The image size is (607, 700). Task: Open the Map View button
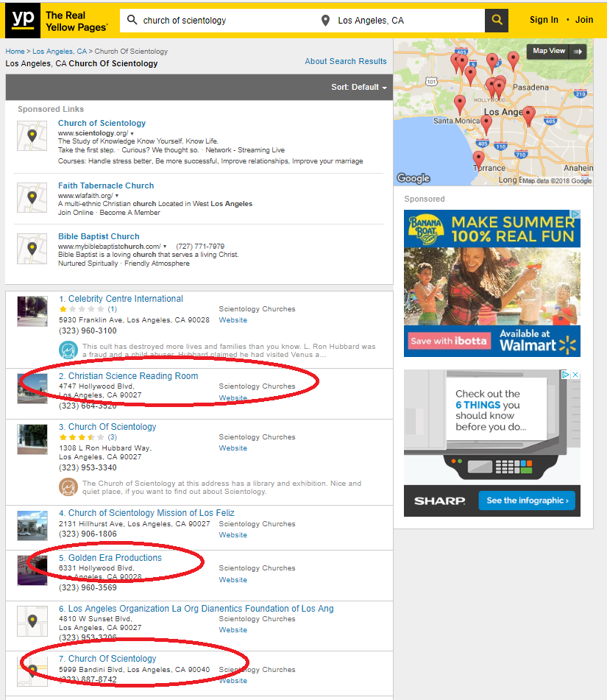coord(556,52)
